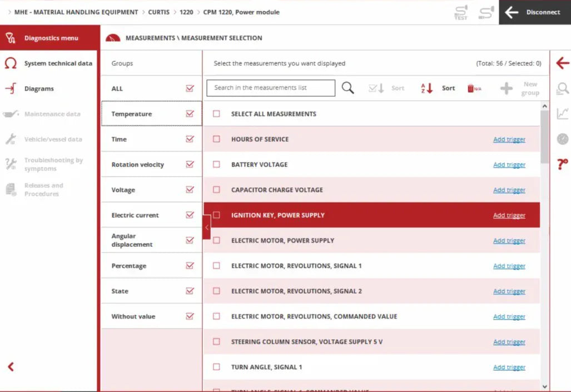Select the Voltage group

(x=123, y=190)
